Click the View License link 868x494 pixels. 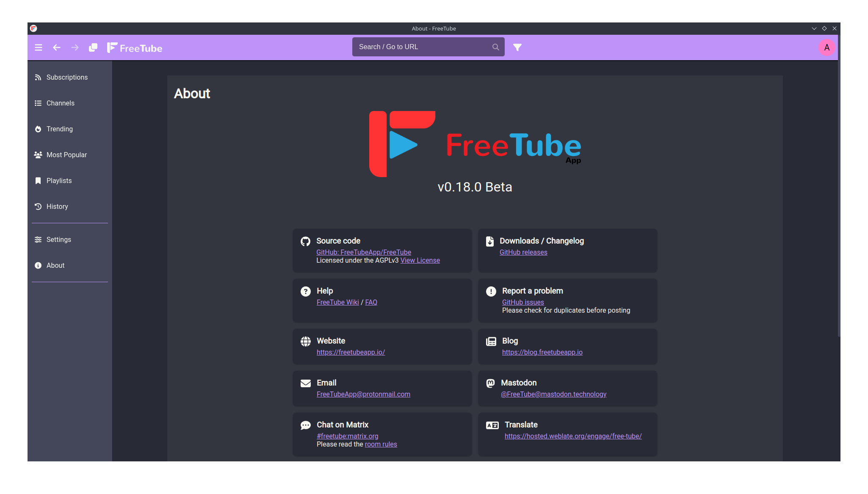pos(420,261)
